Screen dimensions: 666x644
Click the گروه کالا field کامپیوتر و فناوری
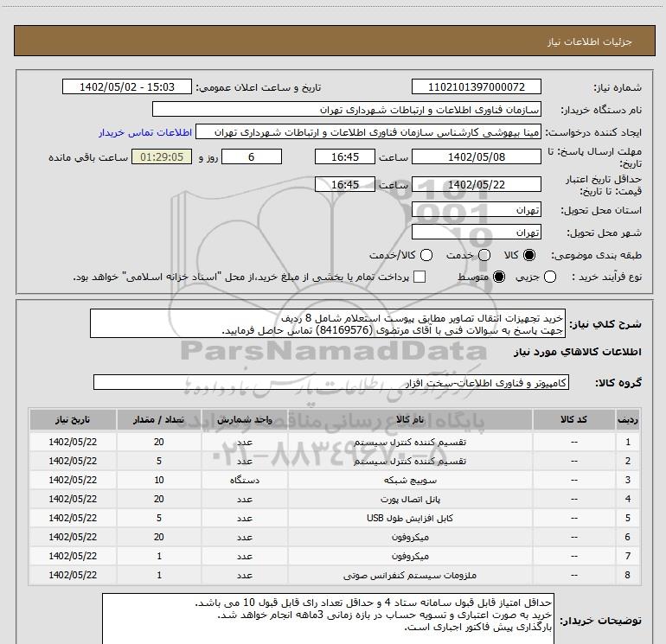pos(331,382)
